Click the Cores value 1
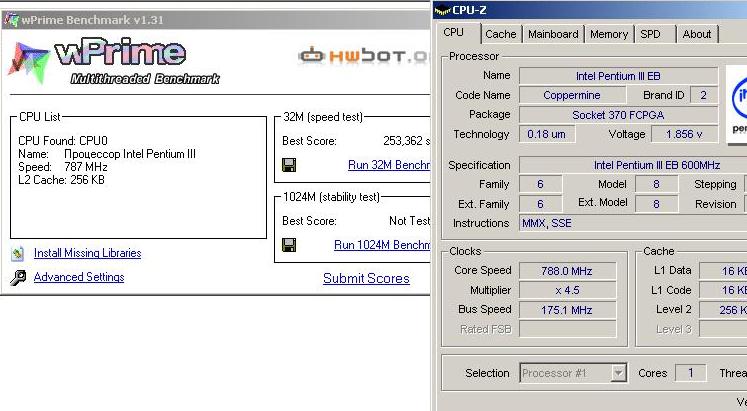 690,373
